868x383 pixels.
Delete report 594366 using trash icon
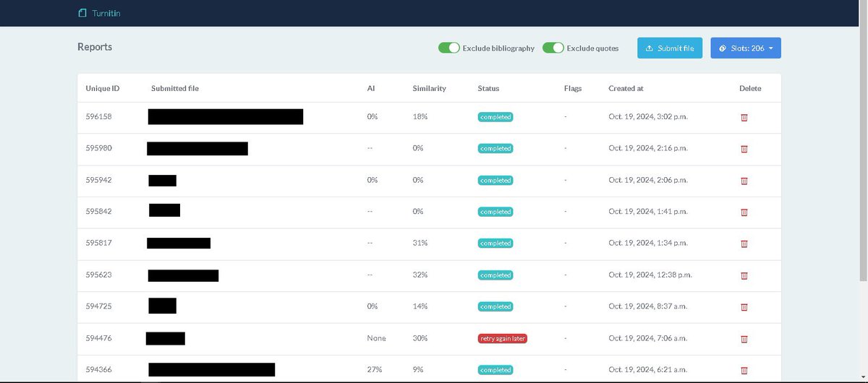[744, 370]
